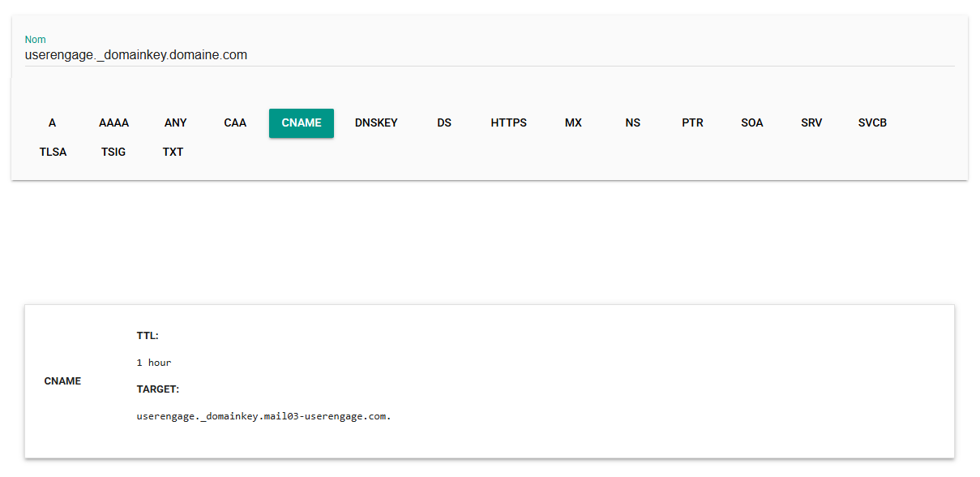Pick the DNSKEY record type

376,123
